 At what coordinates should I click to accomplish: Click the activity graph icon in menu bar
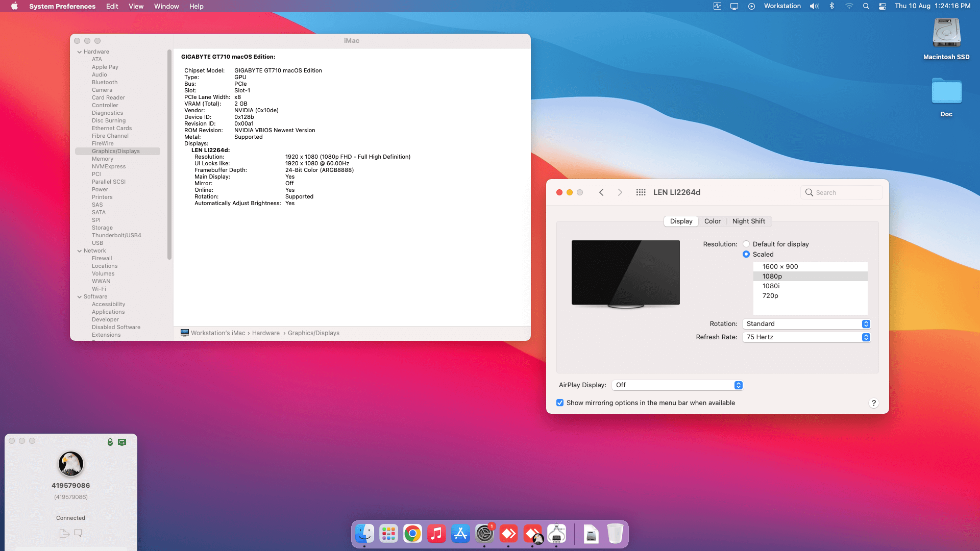click(717, 6)
